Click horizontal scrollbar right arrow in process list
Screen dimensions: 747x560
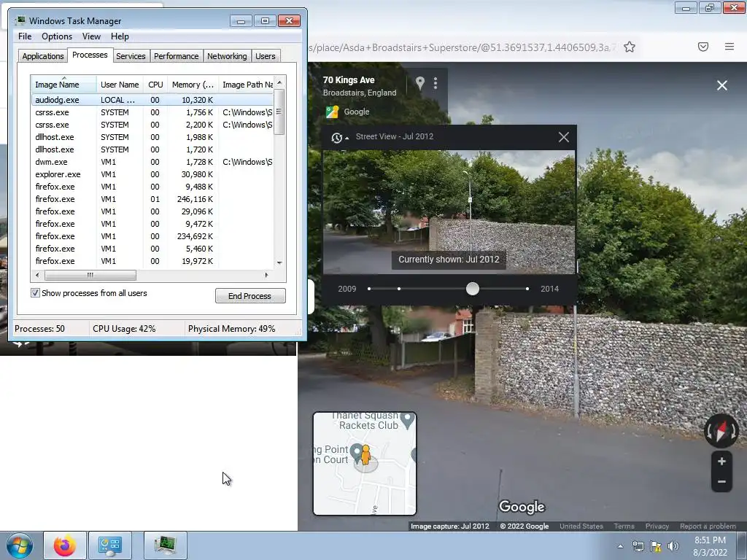coord(266,275)
